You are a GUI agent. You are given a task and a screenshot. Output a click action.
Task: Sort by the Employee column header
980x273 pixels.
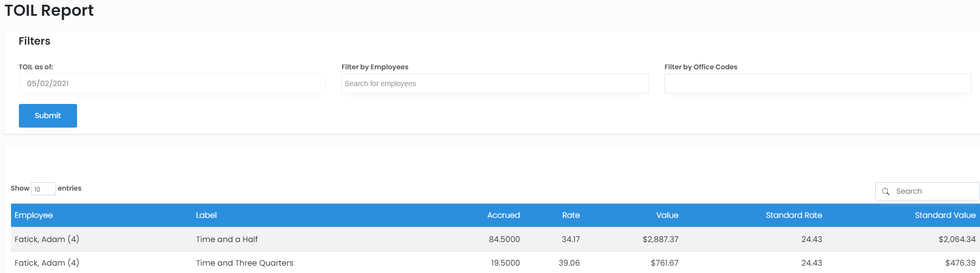tap(34, 215)
